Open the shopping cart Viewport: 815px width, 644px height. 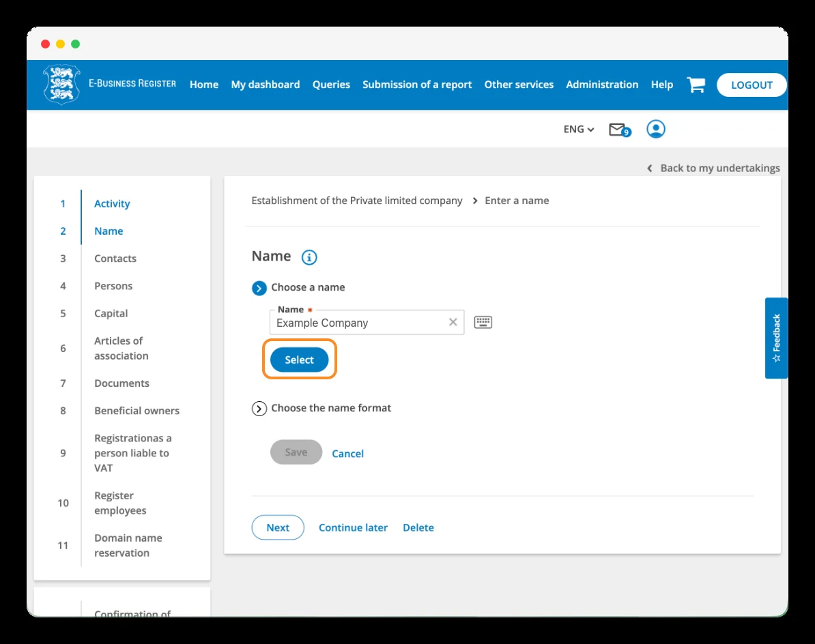[696, 85]
